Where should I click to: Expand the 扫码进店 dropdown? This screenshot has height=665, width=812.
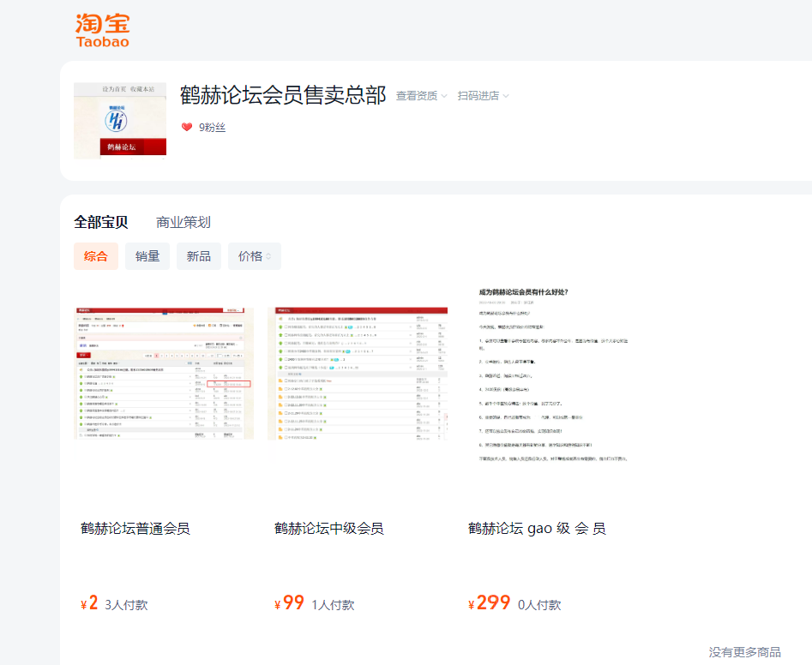tap(483, 96)
